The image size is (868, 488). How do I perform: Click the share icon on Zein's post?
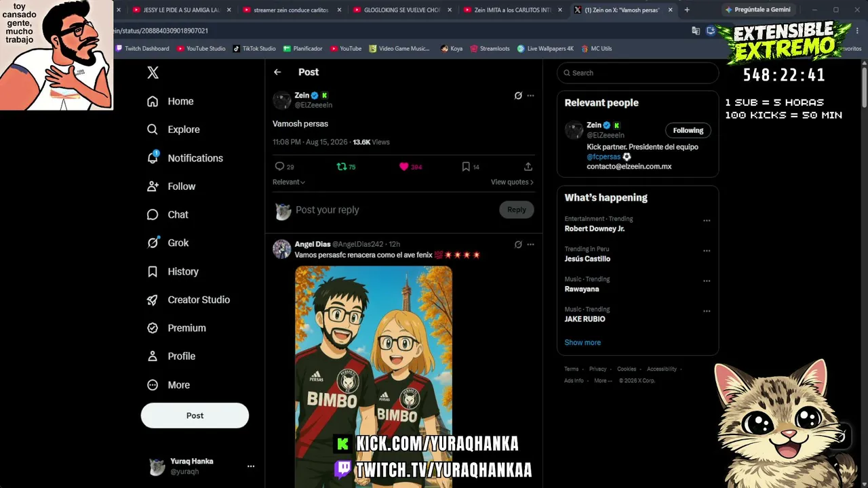528,167
